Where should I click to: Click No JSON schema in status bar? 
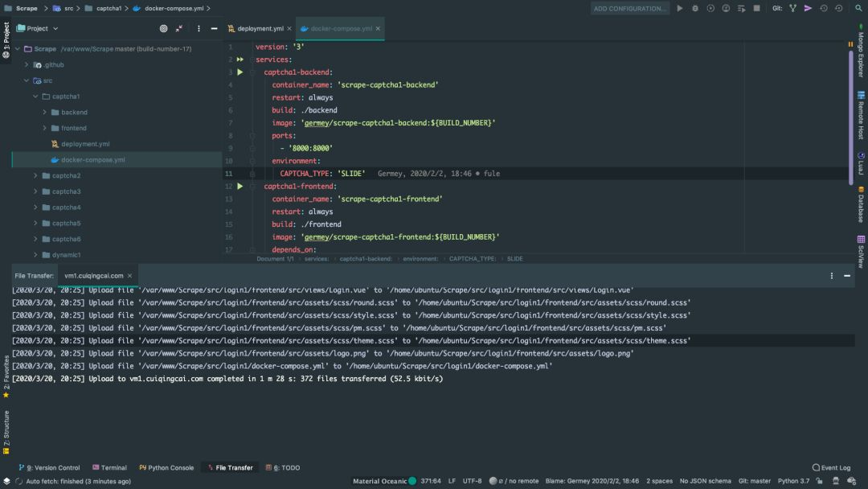pos(706,481)
